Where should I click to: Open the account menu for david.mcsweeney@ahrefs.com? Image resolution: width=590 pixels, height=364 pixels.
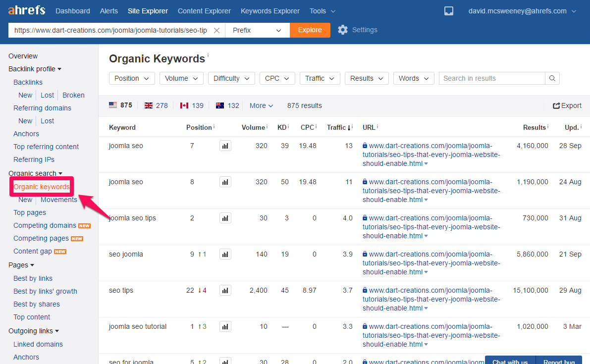522,11
